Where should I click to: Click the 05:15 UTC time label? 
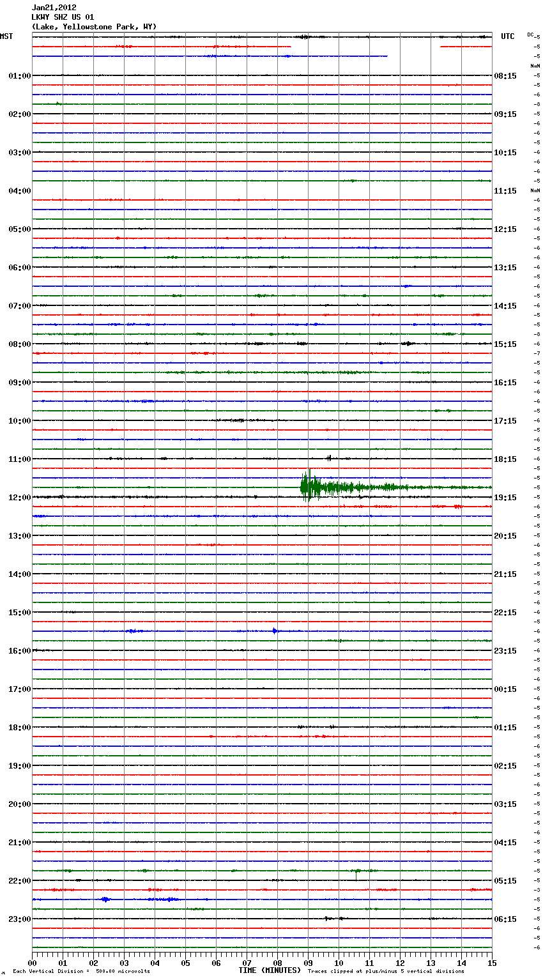505,881
